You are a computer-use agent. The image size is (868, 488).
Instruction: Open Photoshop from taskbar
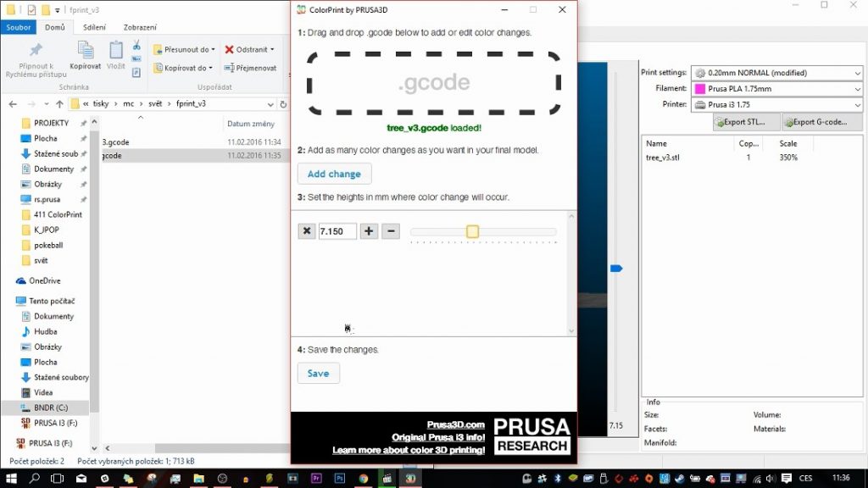[x=340, y=478]
